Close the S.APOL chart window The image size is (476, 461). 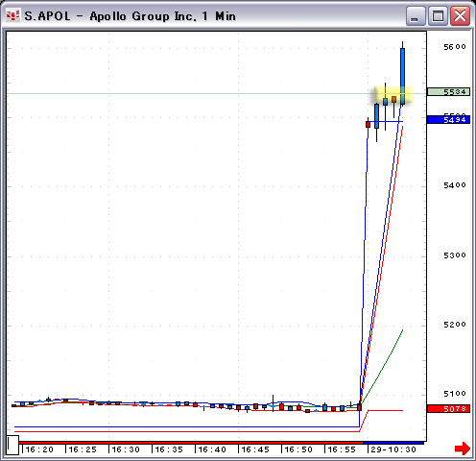tap(460, 15)
